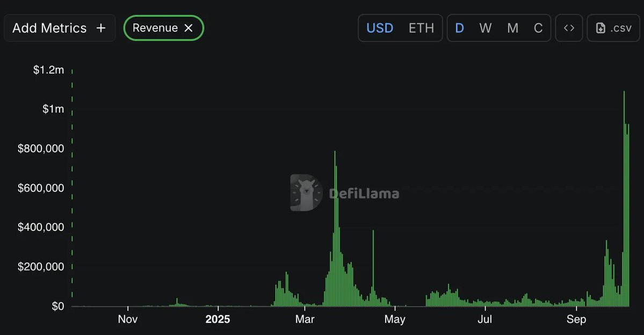Click the $1.2m y-axis label
The width and height of the screenshot is (644, 335).
48,70
